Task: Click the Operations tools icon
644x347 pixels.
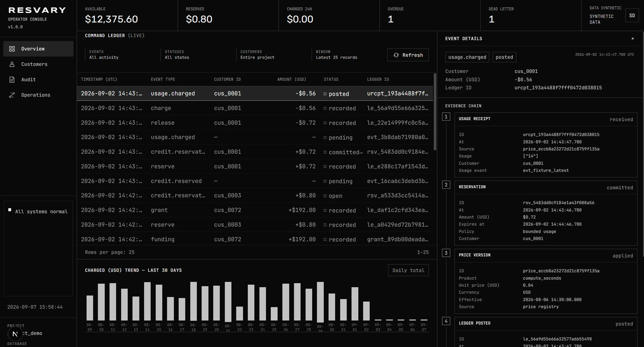Action: (12, 95)
